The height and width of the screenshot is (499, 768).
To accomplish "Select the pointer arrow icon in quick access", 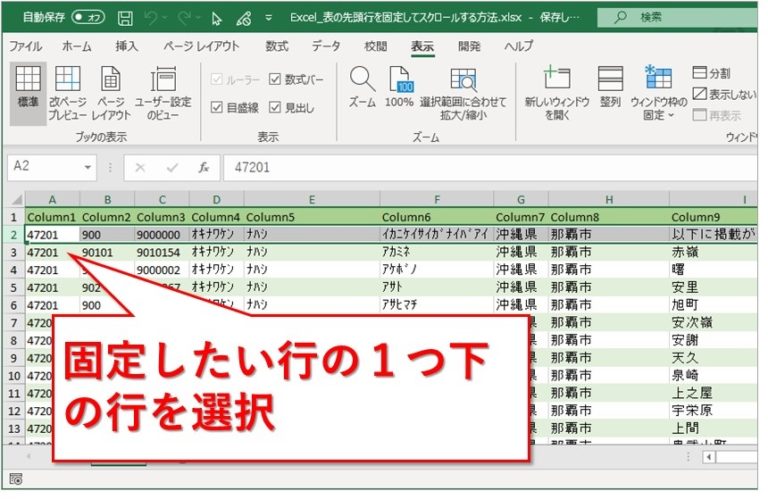I will pos(216,19).
